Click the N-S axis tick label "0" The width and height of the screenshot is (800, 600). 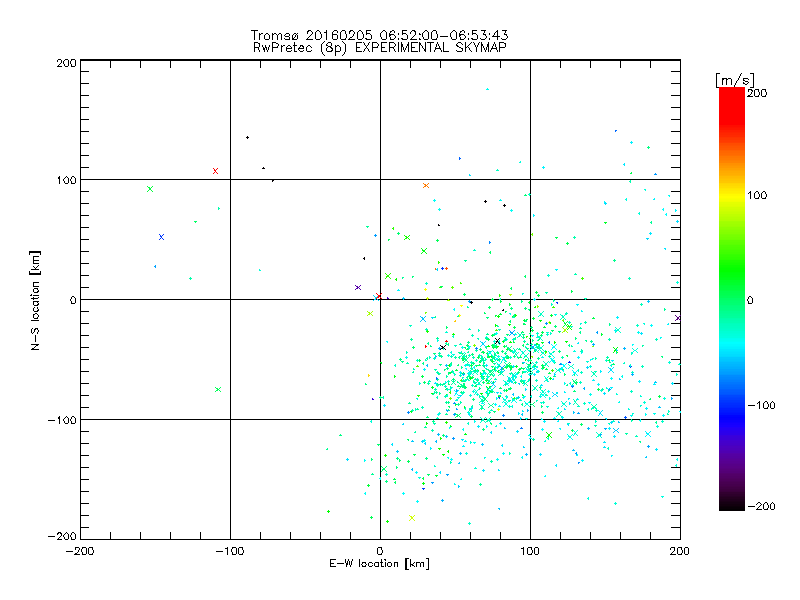click(73, 300)
